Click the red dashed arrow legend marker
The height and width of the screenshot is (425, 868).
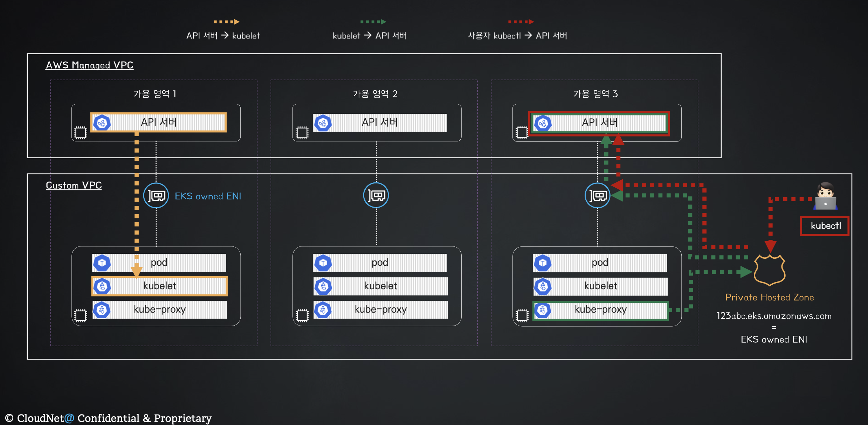pos(521,22)
